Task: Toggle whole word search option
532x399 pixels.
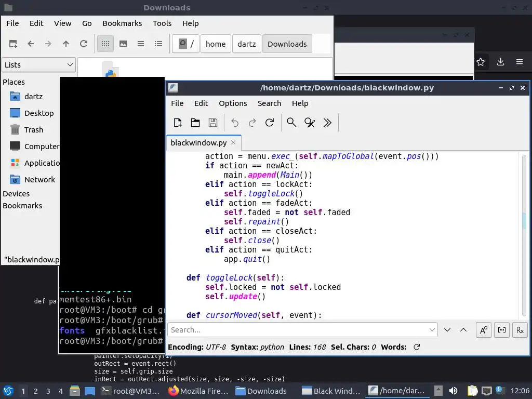Action: 502,330
